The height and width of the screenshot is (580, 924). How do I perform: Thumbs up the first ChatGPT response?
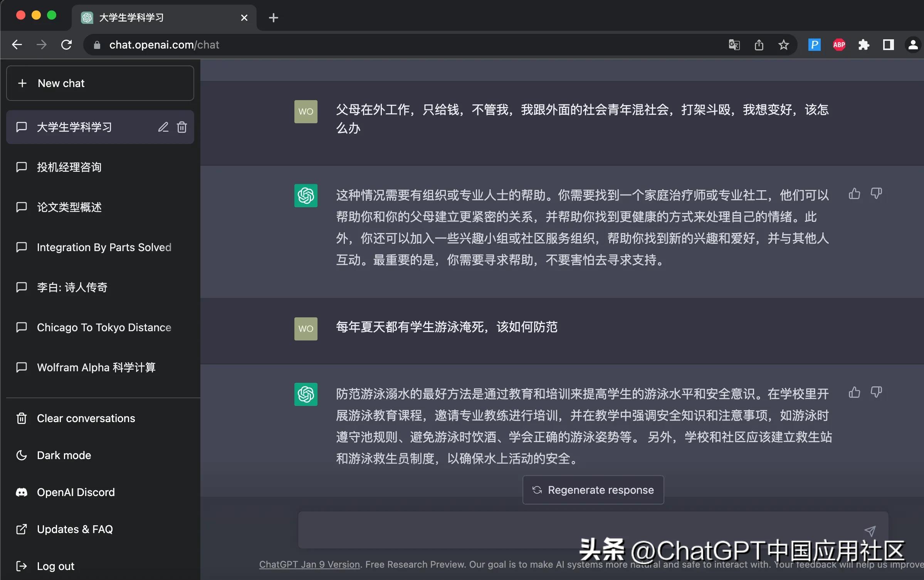click(854, 194)
